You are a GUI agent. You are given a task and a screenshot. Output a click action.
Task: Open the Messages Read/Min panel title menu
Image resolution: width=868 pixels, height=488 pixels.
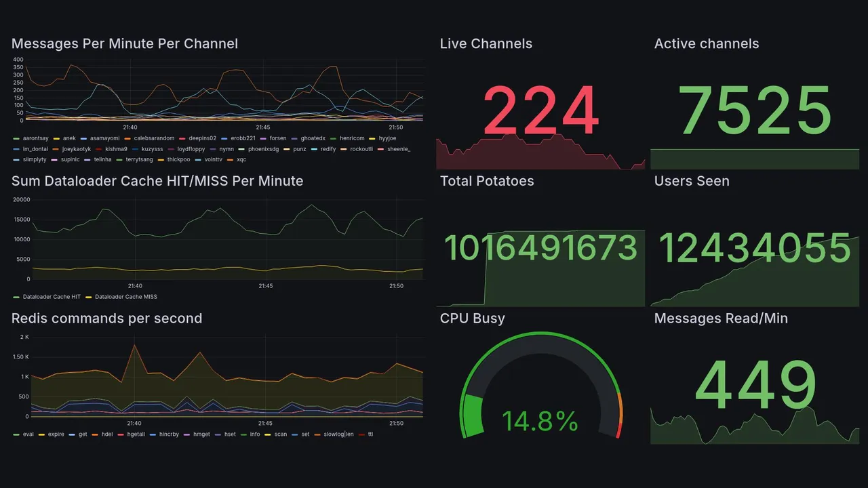pyautogui.click(x=721, y=319)
